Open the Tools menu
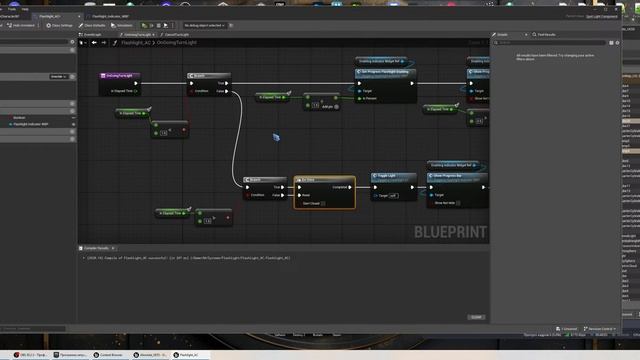This screenshot has width=640, height=360. [12, 9]
